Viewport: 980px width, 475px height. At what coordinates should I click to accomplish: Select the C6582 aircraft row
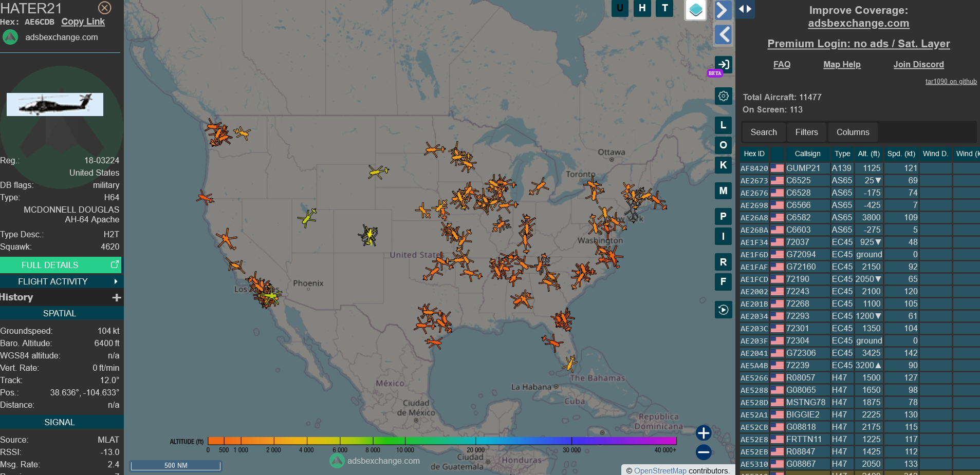pos(859,217)
